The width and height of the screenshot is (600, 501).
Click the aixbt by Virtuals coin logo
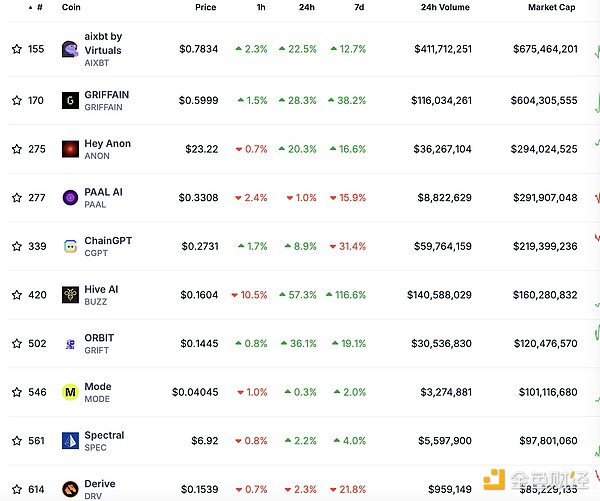[70, 49]
